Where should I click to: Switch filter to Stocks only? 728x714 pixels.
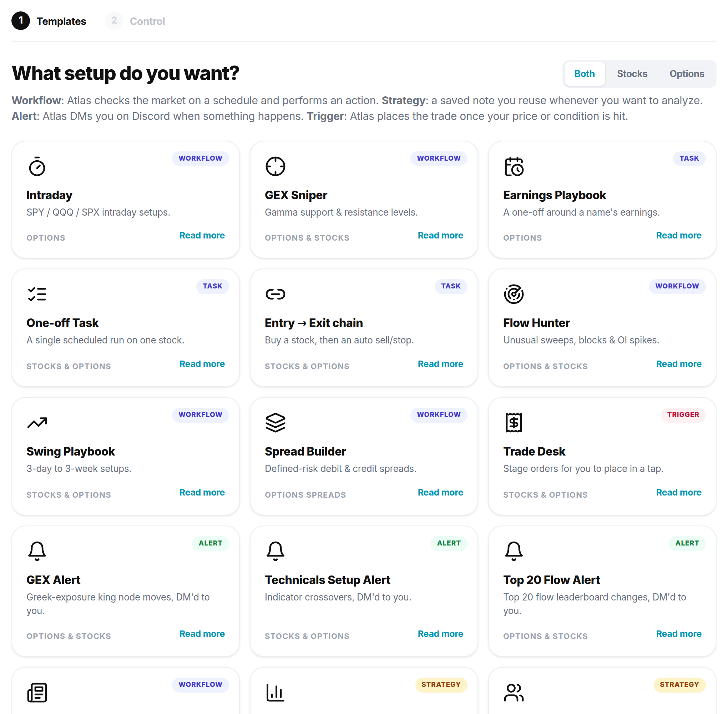pos(632,74)
